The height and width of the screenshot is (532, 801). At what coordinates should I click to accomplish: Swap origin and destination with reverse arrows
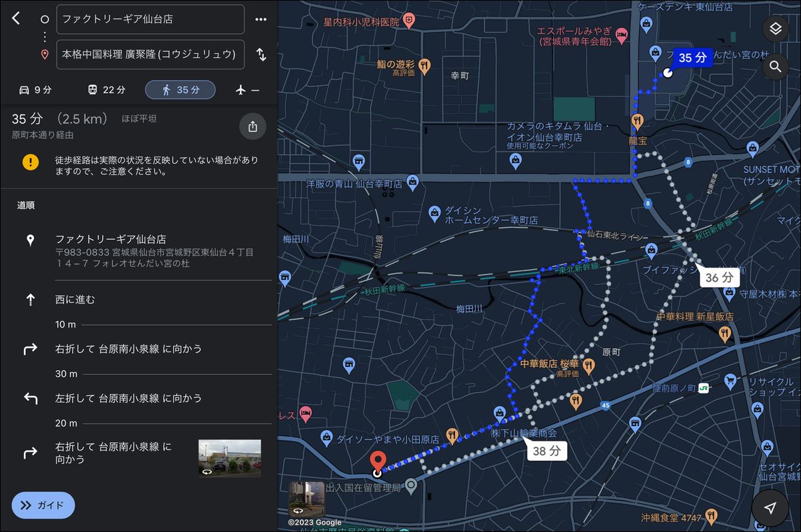(x=261, y=55)
